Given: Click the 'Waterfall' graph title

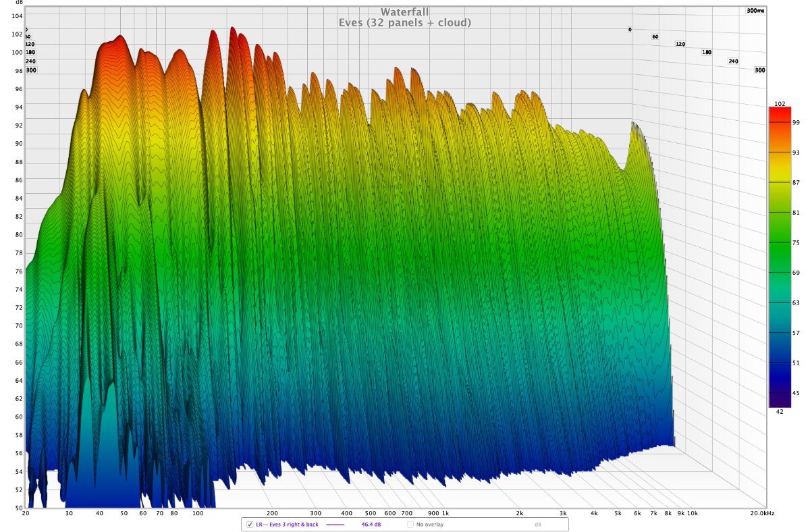Looking at the screenshot, I should point(404,11).
